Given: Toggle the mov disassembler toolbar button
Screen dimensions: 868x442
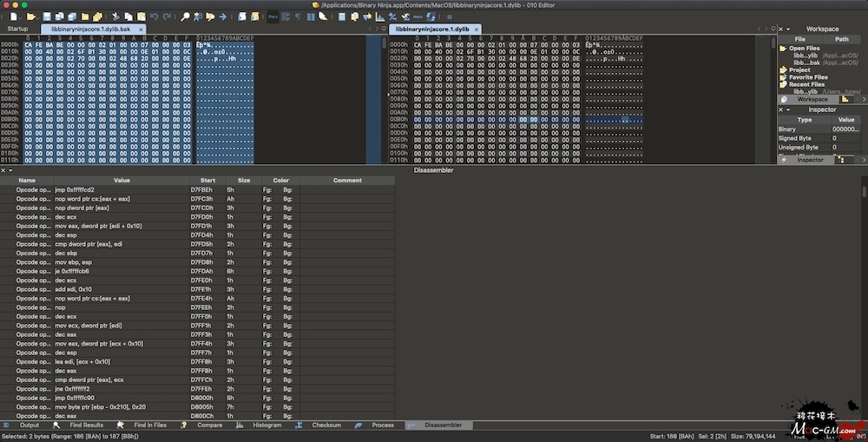Looking at the screenshot, I should (x=418, y=16).
